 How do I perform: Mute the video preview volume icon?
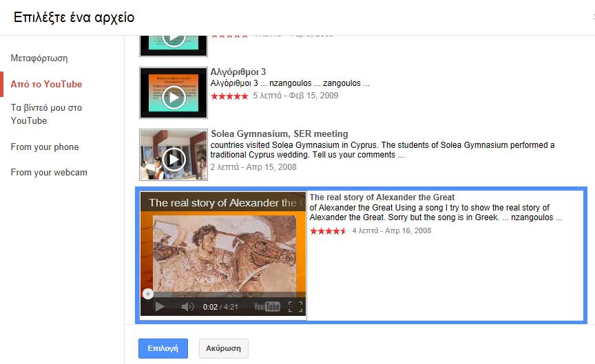pyautogui.click(x=187, y=306)
